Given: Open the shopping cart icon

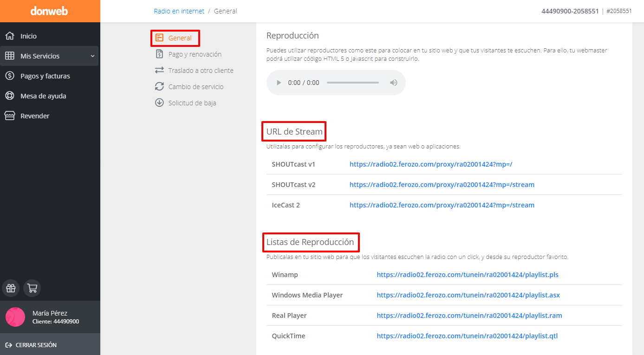Looking at the screenshot, I should tap(32, 288).
